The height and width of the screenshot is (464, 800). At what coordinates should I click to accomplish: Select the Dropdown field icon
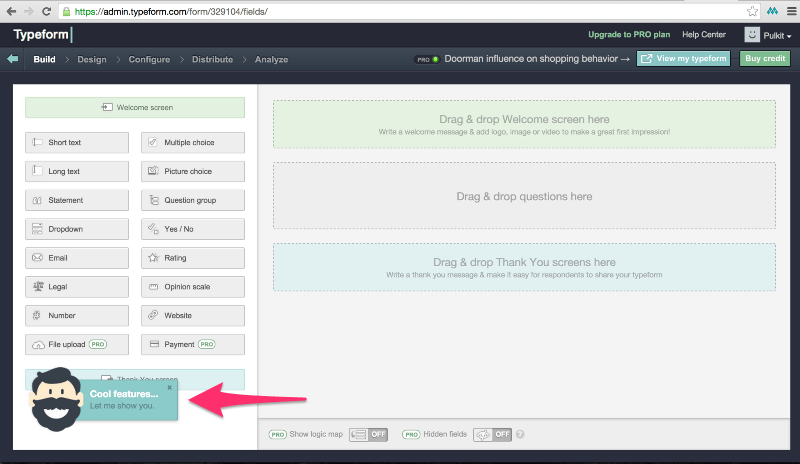click(x=37, y=229)
